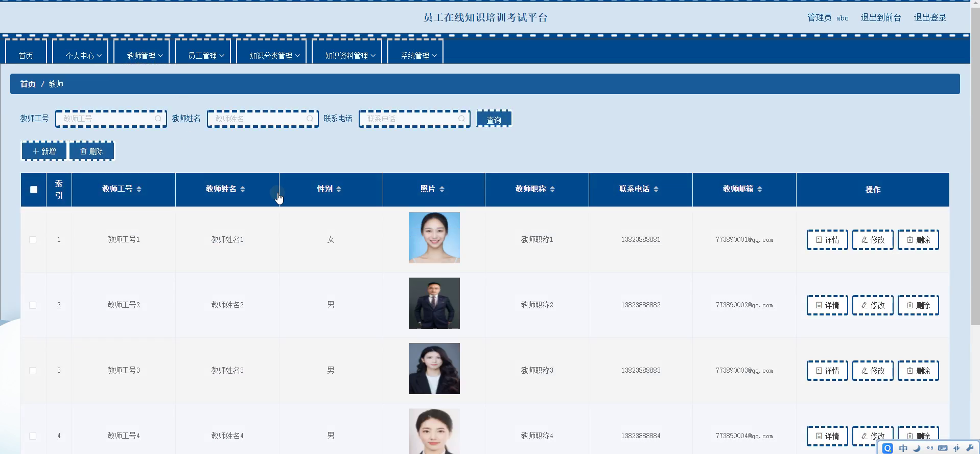Expand the 知识分类管理 menu
Image resolution: width=980 pixels, height=454 pixels.
coord(271,52)
